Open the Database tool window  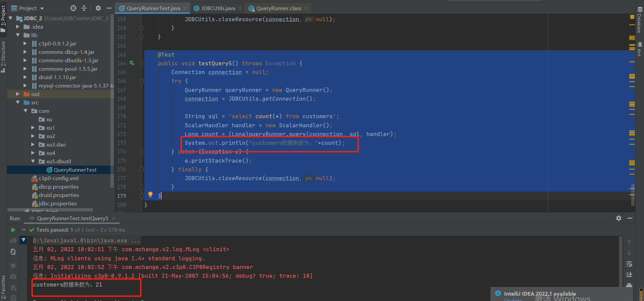640,20
